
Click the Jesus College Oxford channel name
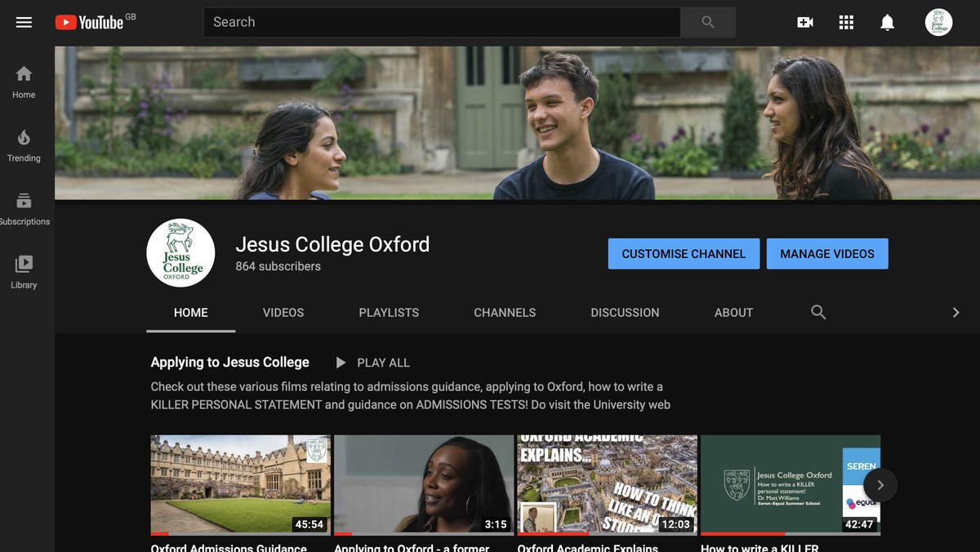pos(332,244)
